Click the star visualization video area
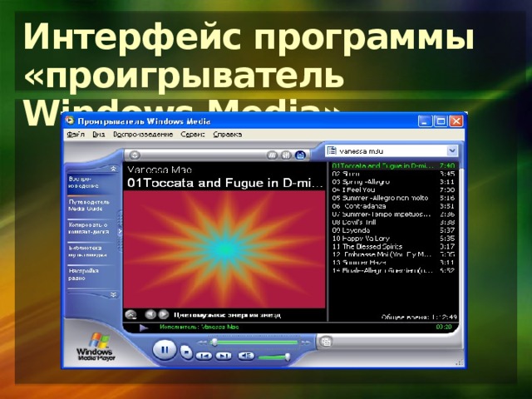The height and width of the screenshot is (399, 532). pyautogui.click(x=224, y=249)
